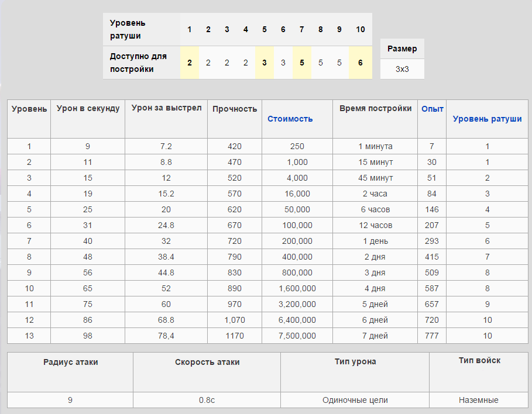The width and height of the screenshot is (532, 414).
Task: Click the 3x3 size value cell
Action: pos(402,69)
